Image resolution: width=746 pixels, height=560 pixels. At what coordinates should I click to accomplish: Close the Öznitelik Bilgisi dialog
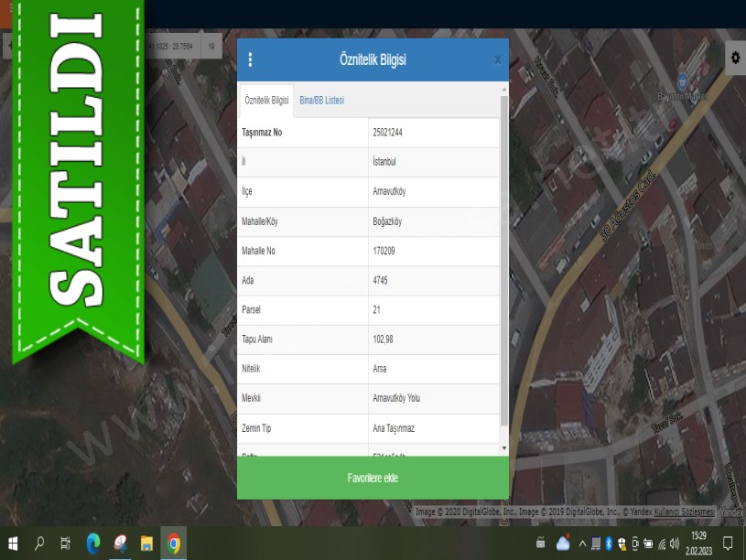click(x=498, y=60)
